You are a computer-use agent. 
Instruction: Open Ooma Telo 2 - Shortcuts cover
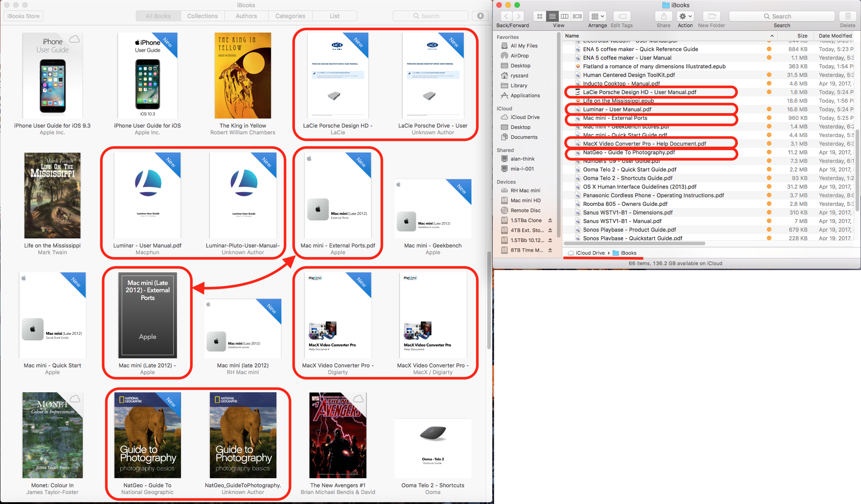click(433, 448)
